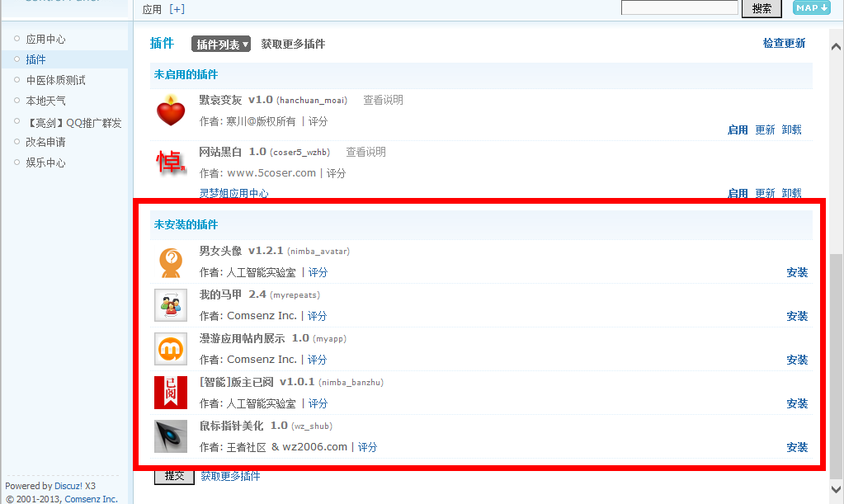Click the 鼠标指针美化 cursor plugin icon
844x504 pixels.
pos(170,436)
